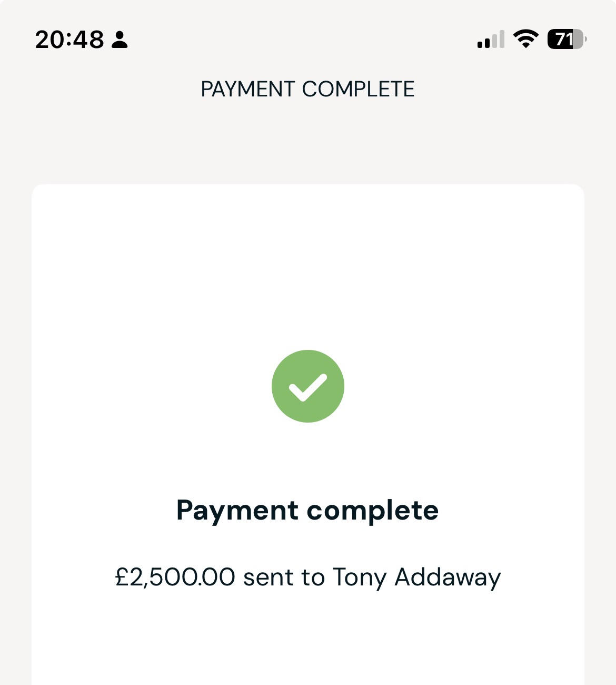Click the recipient name Tony Addaway
Image resolution: width=616 pixels, height=685 pixels.
click(x=416, y=577)
